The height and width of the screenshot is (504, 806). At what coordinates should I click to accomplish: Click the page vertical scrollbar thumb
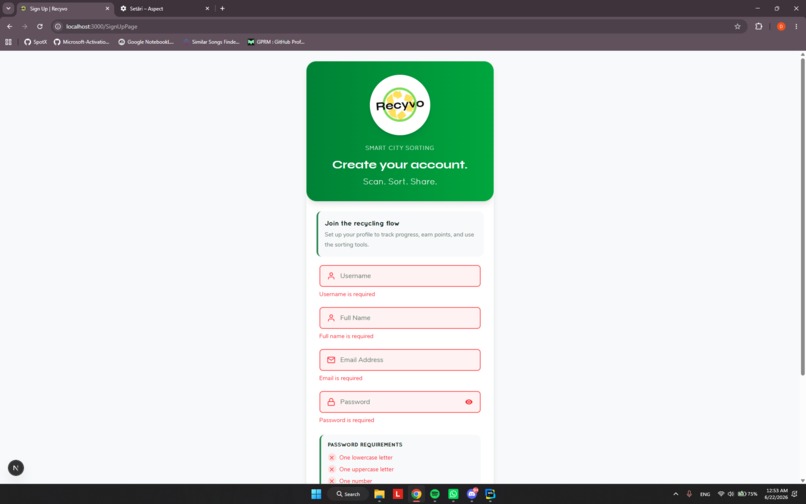802,216
